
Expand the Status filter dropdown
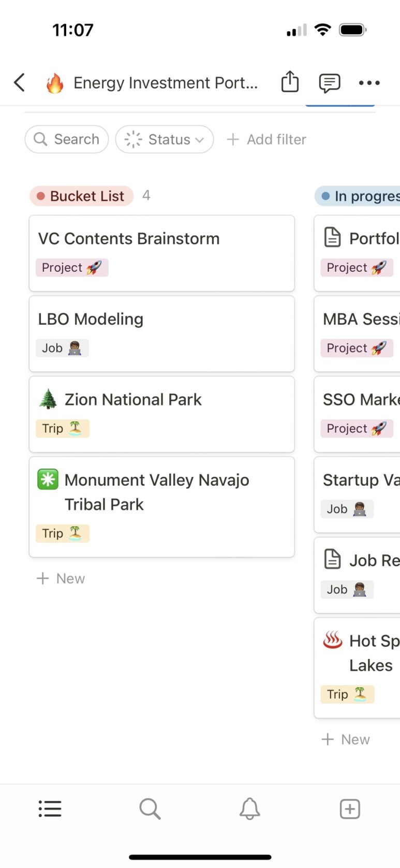click(165, 139)
